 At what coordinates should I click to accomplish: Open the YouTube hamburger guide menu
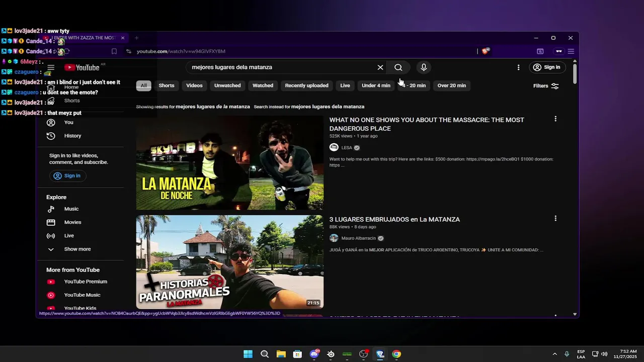click(51, 67)
